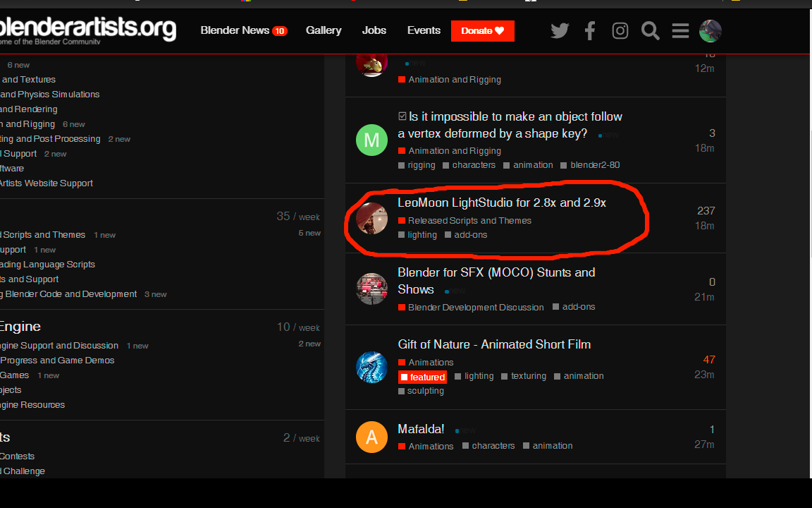812x508 pixels.
Task: Click characters tag under Mafalda!
Action: pyautogui.click(x=488, y=446)
